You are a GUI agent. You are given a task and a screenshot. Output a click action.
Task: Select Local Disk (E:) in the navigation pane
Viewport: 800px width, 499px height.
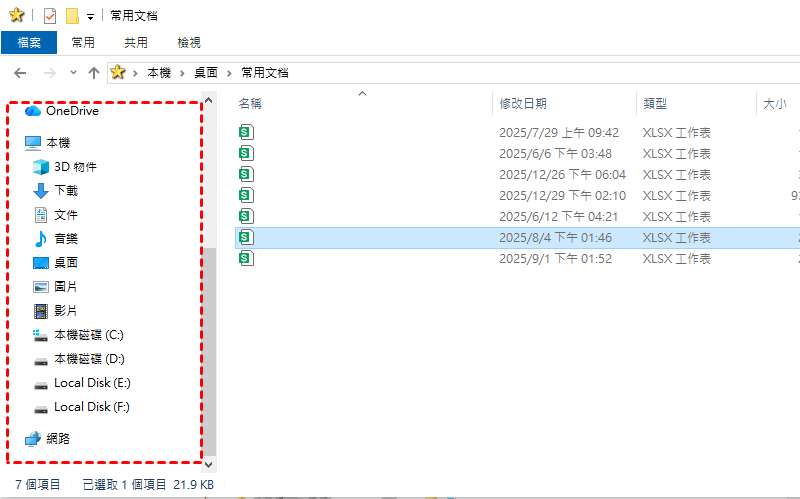[x=92, y=383]
